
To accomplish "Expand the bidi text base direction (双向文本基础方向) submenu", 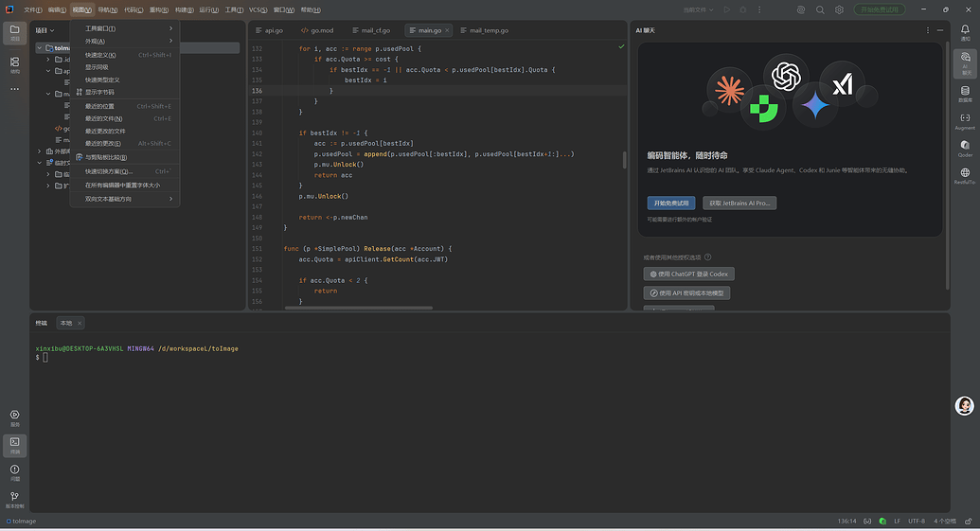I will click(x=125, y=199).
